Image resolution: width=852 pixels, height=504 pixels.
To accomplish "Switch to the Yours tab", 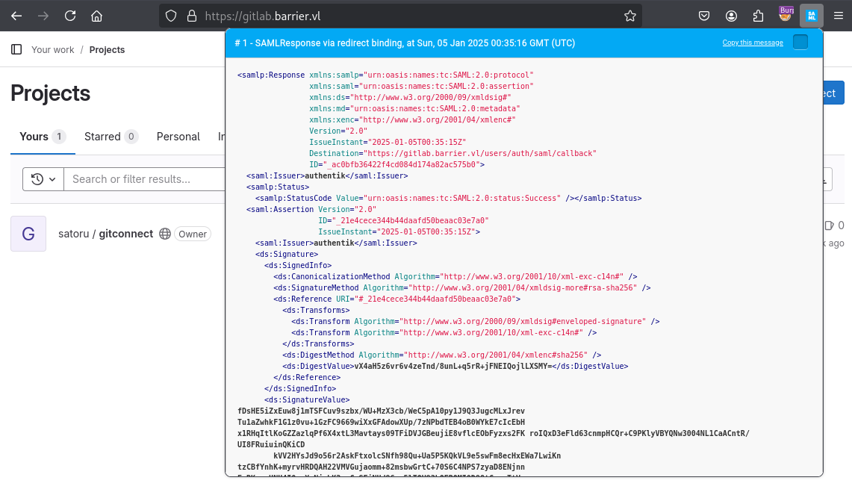I will [43, 137].
